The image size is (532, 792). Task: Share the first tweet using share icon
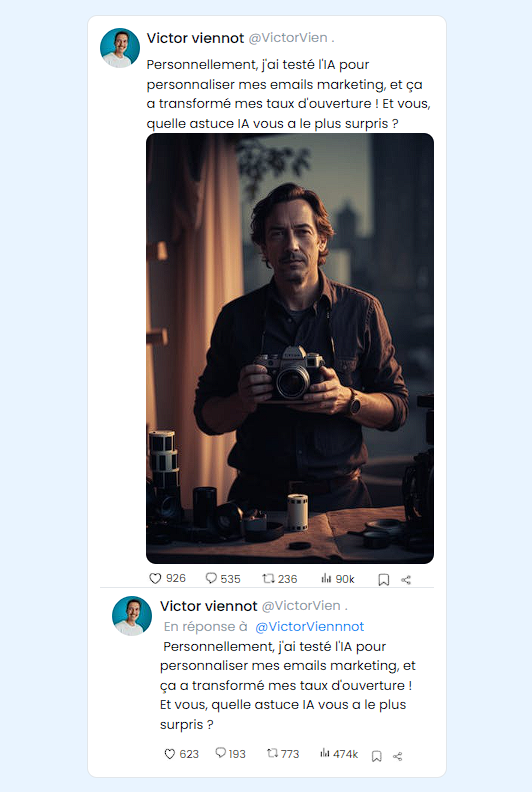tap(406, 580)
